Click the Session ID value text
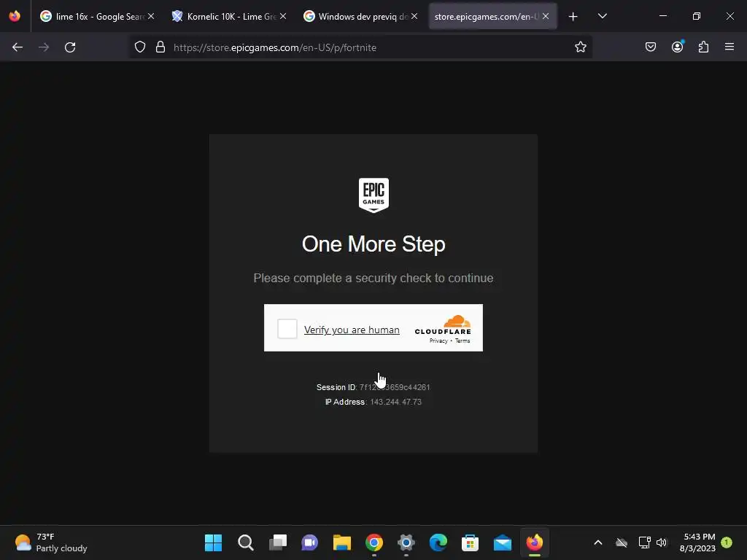The image size is (747, 560). pos(395,387)
